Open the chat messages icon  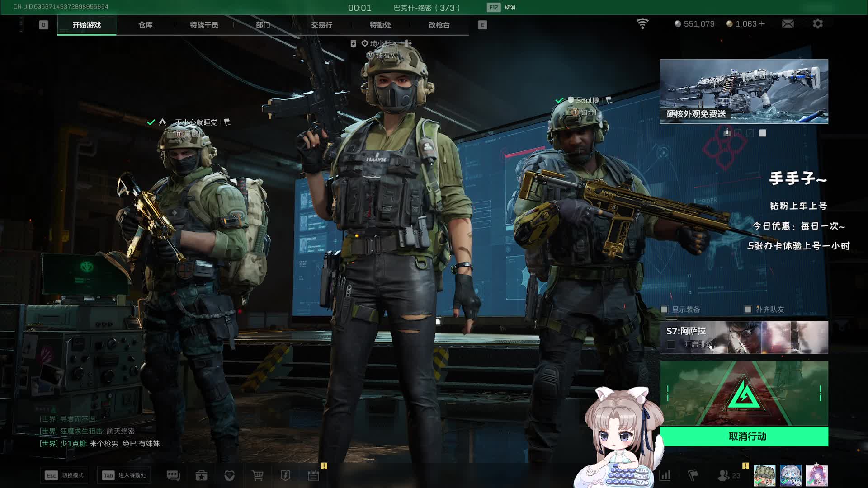(x=173, y=475)
